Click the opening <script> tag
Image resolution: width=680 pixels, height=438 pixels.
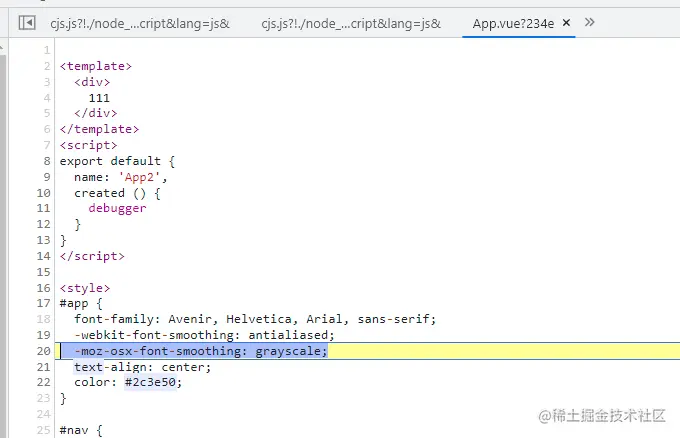[88, 145]
